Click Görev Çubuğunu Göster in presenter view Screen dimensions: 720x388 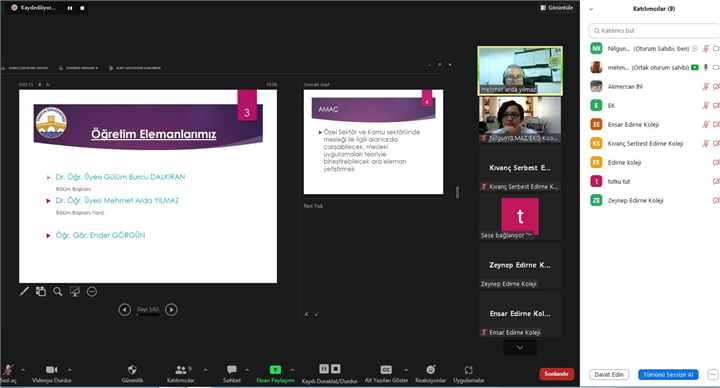(25, 68)
